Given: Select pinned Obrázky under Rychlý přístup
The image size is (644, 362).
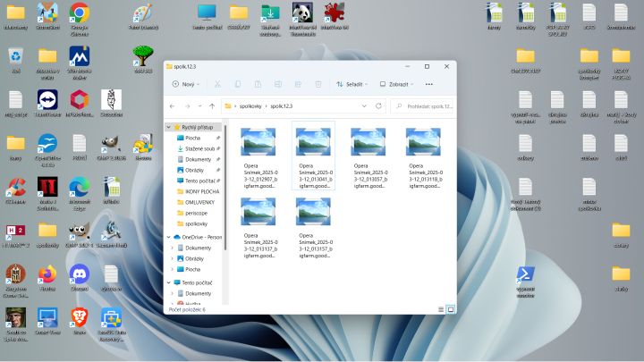Looking at the screenshot, I should click(195, 170).
